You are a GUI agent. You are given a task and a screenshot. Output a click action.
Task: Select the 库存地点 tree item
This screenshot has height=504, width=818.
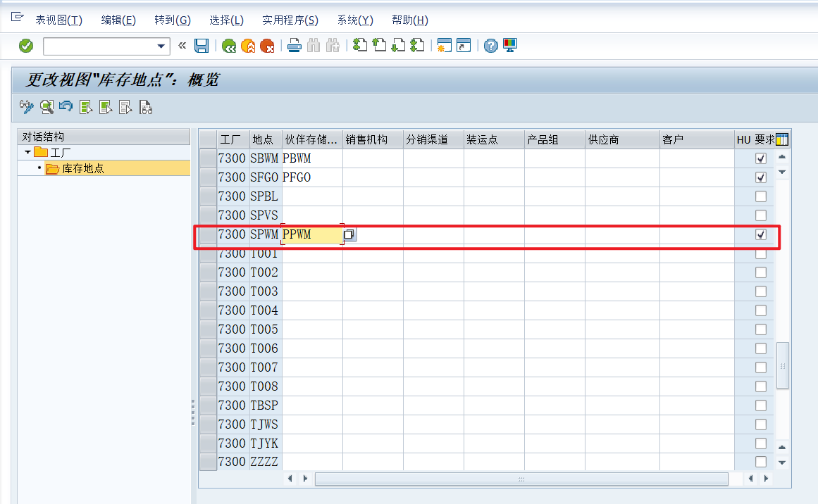click(x=83, y=168)
